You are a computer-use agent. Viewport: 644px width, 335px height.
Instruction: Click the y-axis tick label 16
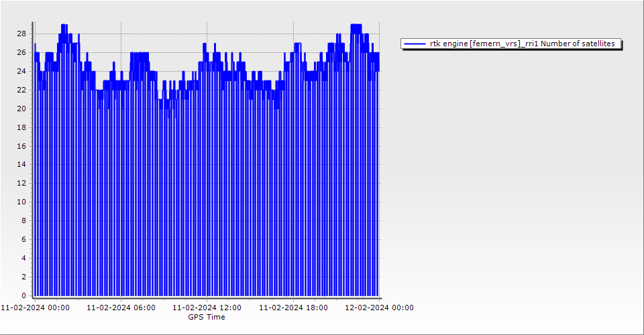[x=21, y=146]
